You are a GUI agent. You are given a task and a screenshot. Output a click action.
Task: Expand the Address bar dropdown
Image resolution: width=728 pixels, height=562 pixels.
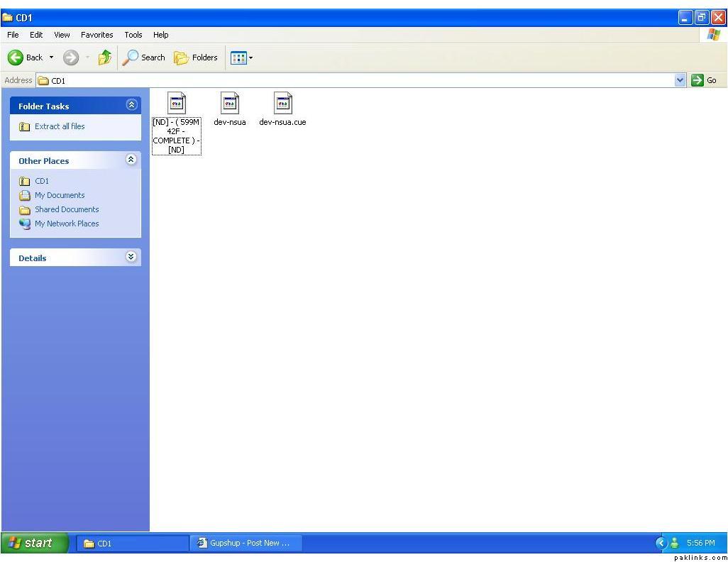pos(680,80)
